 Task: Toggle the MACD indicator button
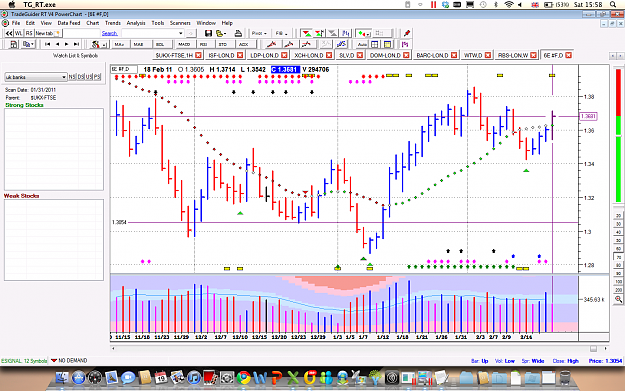pos(184,44)
